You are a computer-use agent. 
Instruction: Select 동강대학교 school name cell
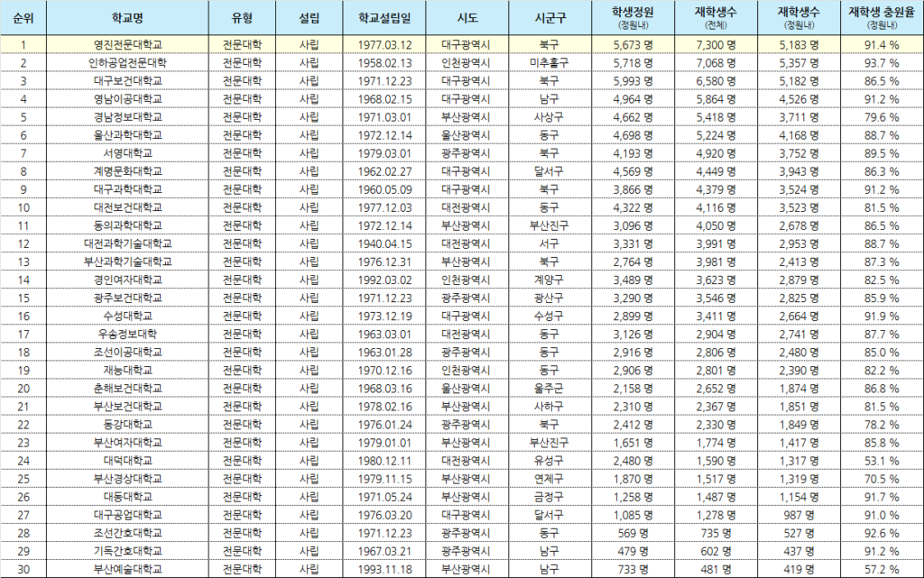point(128,425)
